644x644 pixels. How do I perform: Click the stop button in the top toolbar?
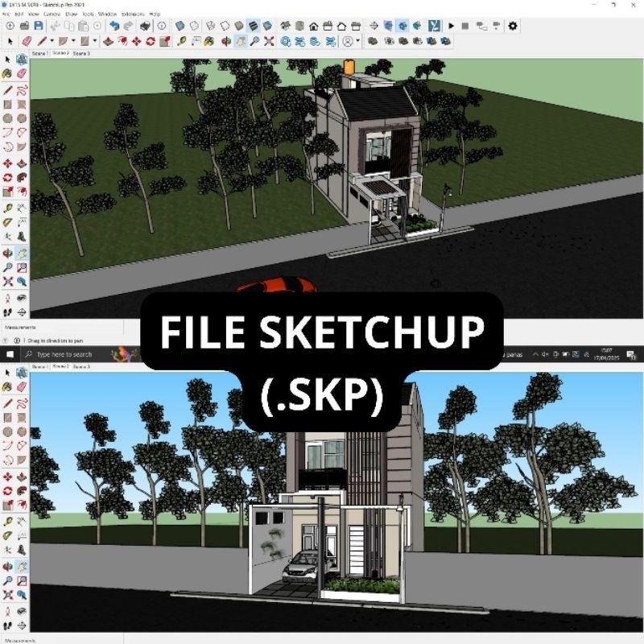click(x=465, y=26)
